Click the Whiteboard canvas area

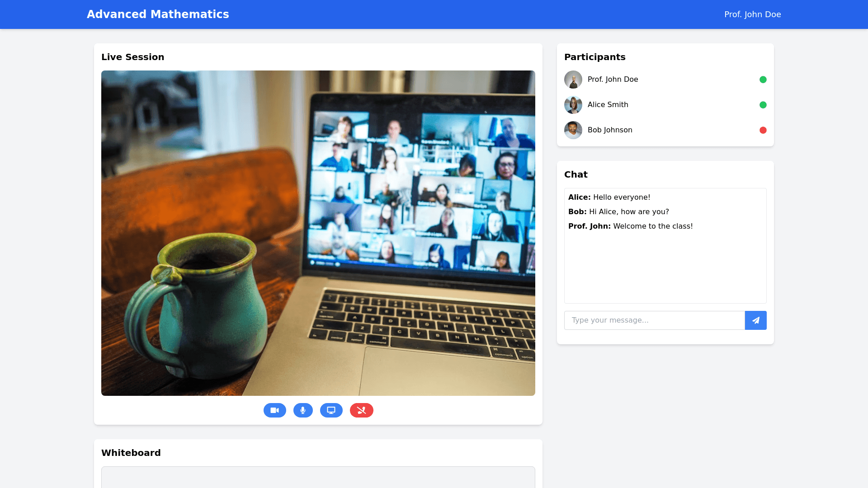click(x=318, y=477)
